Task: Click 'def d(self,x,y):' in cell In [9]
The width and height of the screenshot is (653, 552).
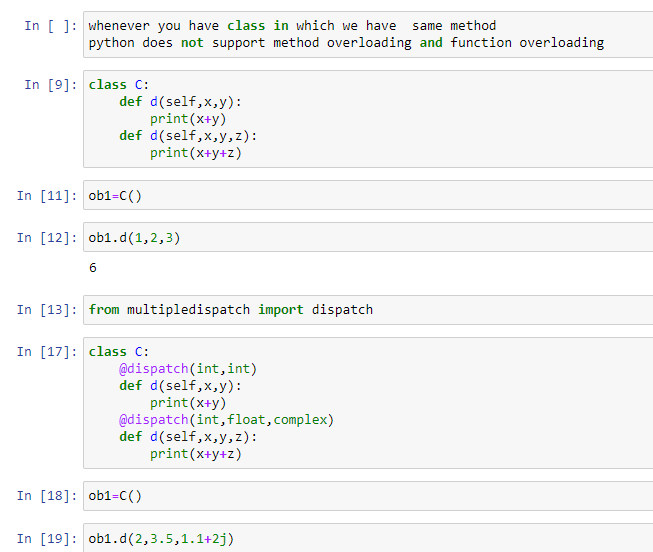Action: (x=180, y=102)
